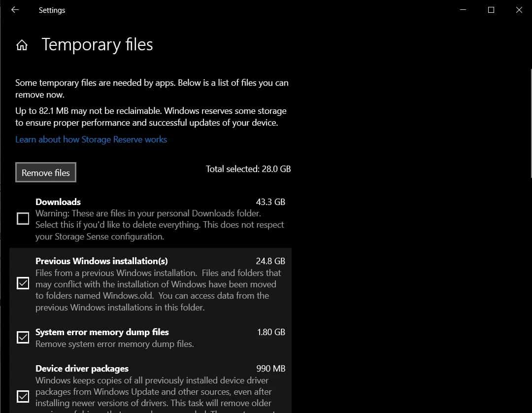Click the Previous Windows installation(s) title

(101, 261)
